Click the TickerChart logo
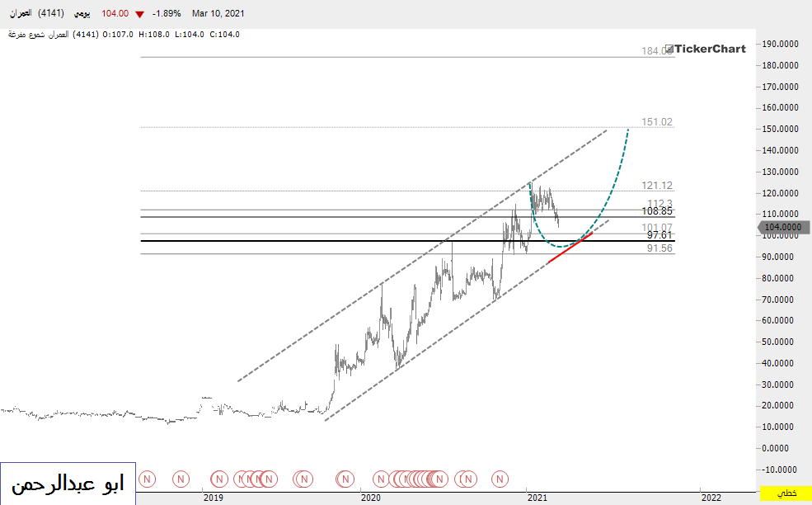This screenshot has width=812, height=505. [706, 49]
